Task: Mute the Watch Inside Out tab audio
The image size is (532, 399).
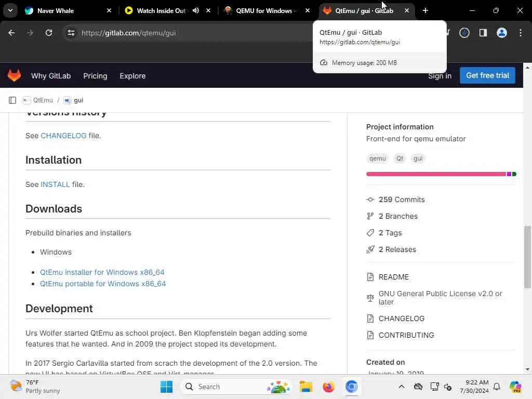Action: coord(196,10)
